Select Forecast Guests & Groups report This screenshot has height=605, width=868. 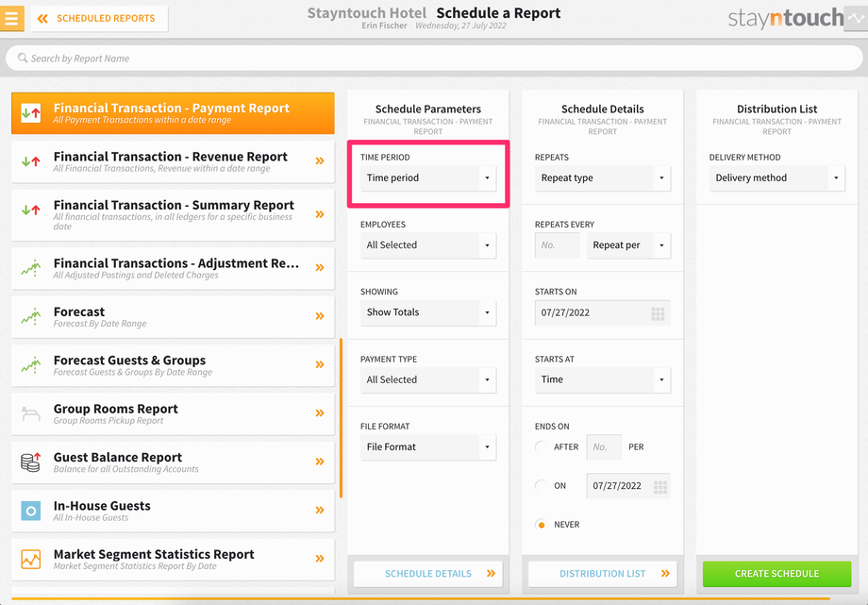(x=173, y=365)
